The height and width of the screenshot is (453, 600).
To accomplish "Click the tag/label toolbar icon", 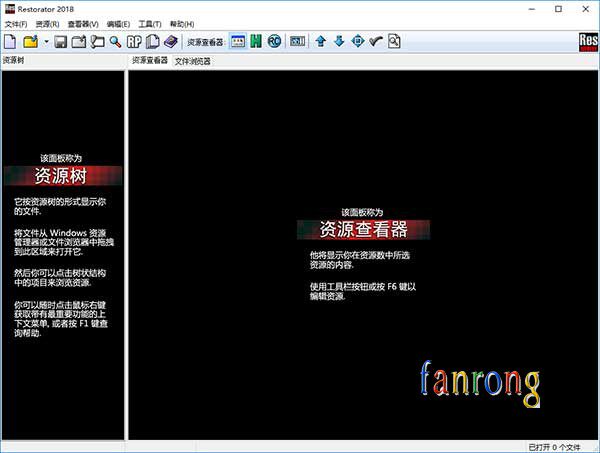I will coord(97,41).
